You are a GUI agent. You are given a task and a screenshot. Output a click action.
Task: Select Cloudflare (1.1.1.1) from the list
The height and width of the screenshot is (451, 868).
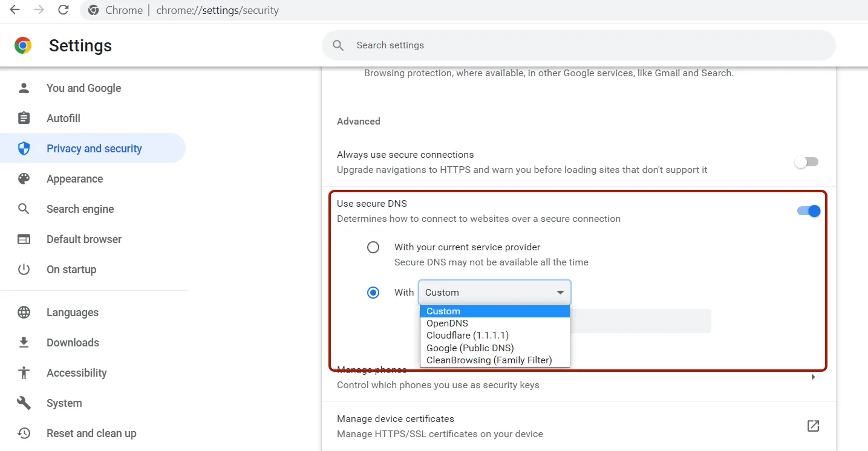pos(466,335)
